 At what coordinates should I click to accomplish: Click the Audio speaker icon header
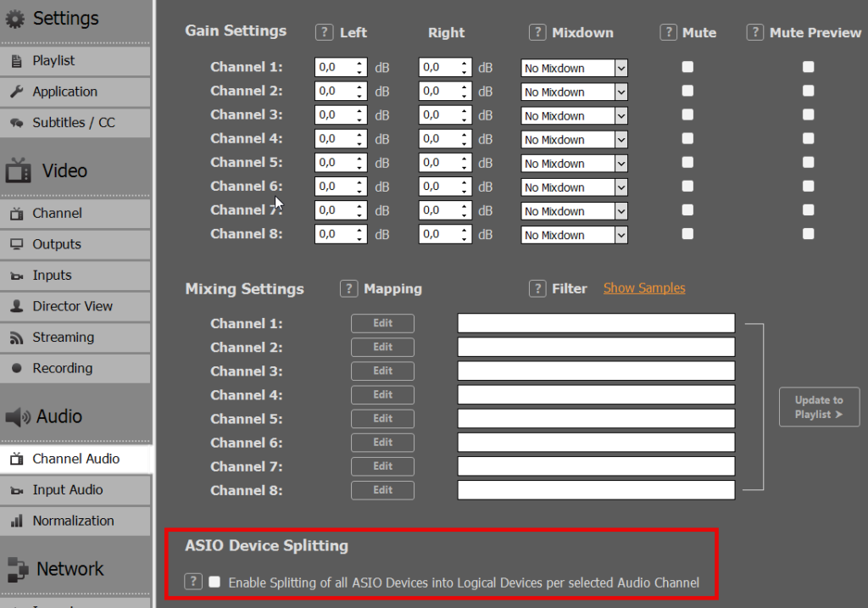pyautogui.click(x=18, y=416)
